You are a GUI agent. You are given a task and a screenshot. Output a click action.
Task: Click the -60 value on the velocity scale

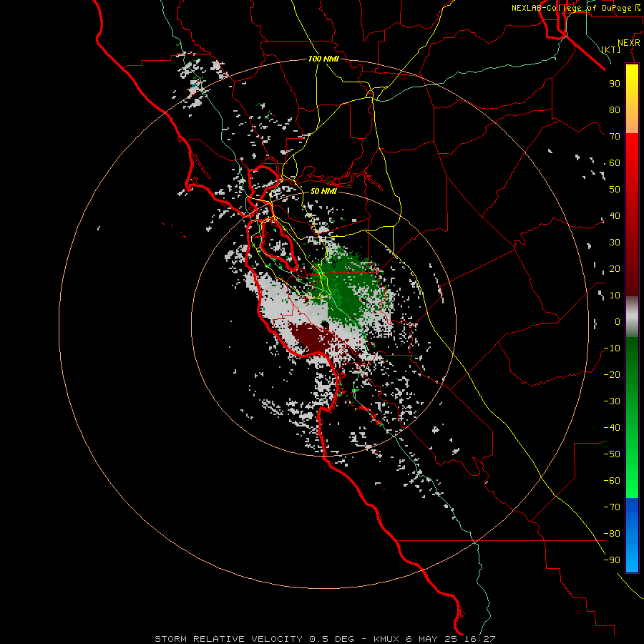pos(612,481)
